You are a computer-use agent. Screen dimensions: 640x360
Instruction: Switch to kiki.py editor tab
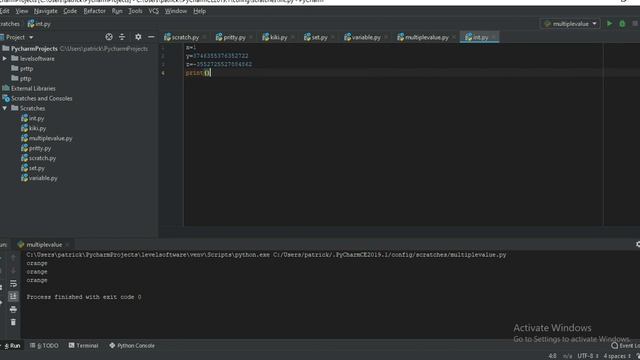278,37
